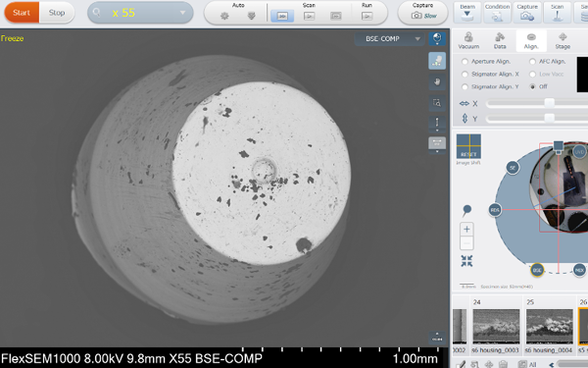Click the image shift RESET button
588x368 pixels.
468,146
